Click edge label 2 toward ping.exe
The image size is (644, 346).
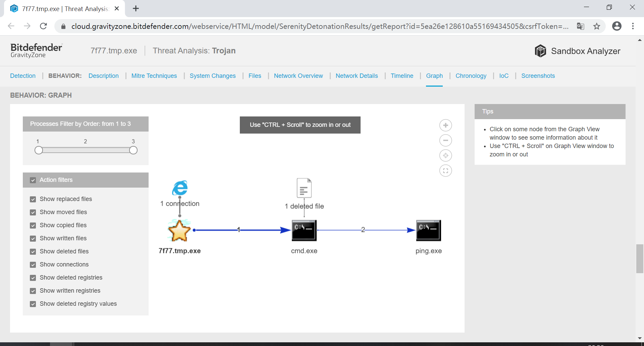(x=363, y=230)
